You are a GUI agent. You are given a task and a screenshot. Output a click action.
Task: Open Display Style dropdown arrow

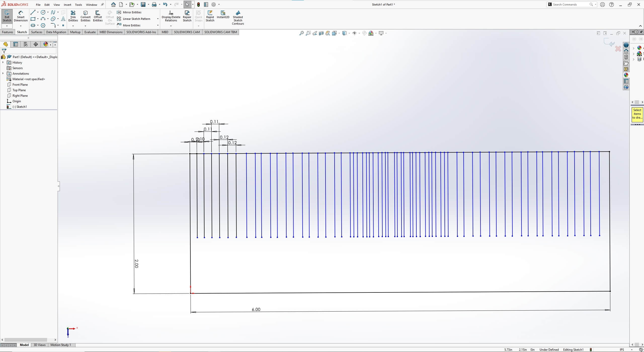point(349,33)
